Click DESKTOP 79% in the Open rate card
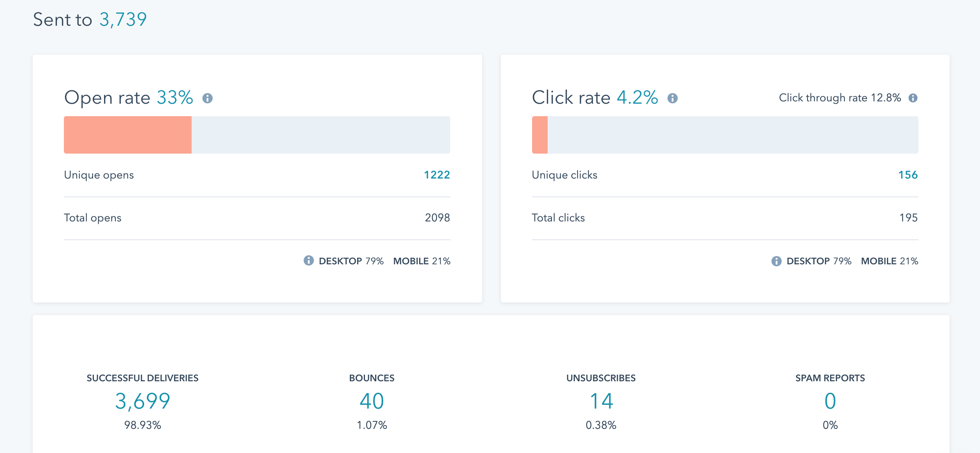Screen dimensions: 980x453 click(351, 261)
